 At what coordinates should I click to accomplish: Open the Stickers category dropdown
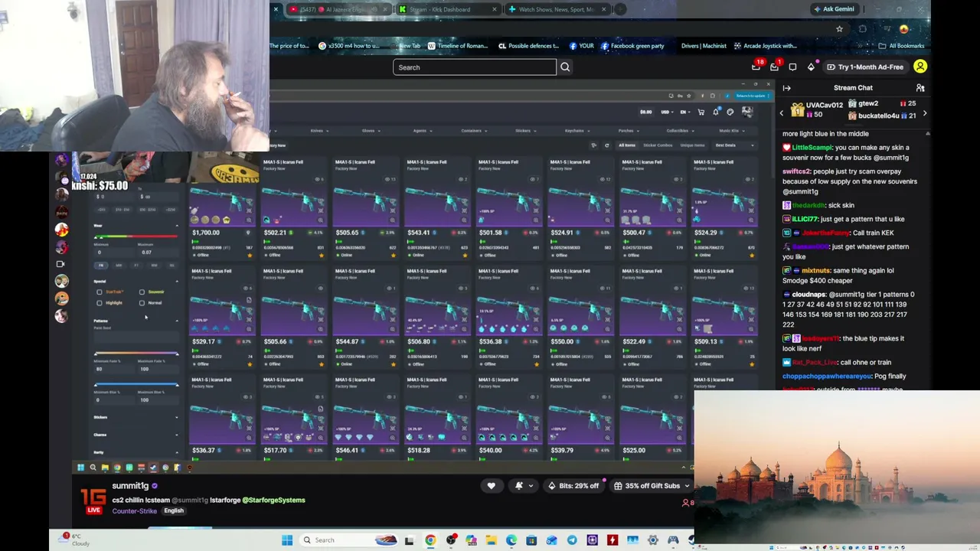click(x=525, y=131)
